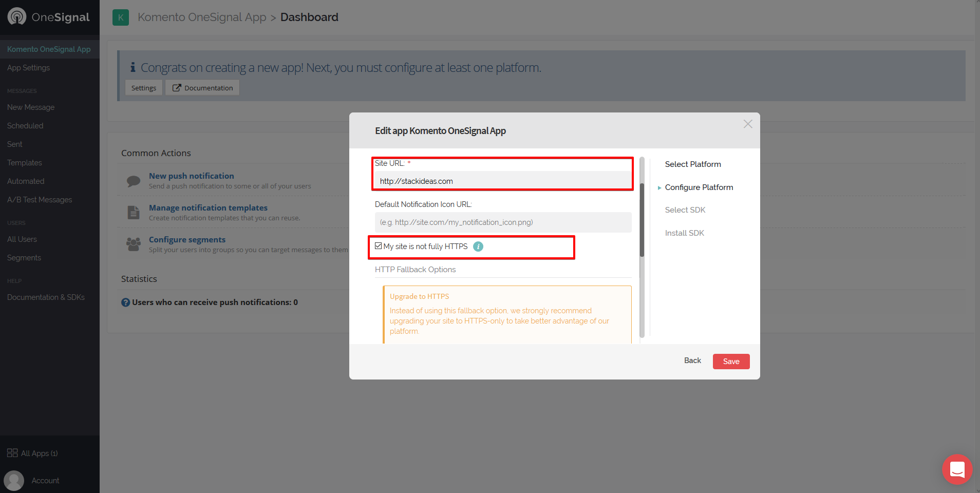Click the HTTP Fallback Options heading
This screenshot has height=493, width=980.
[415, 270]
